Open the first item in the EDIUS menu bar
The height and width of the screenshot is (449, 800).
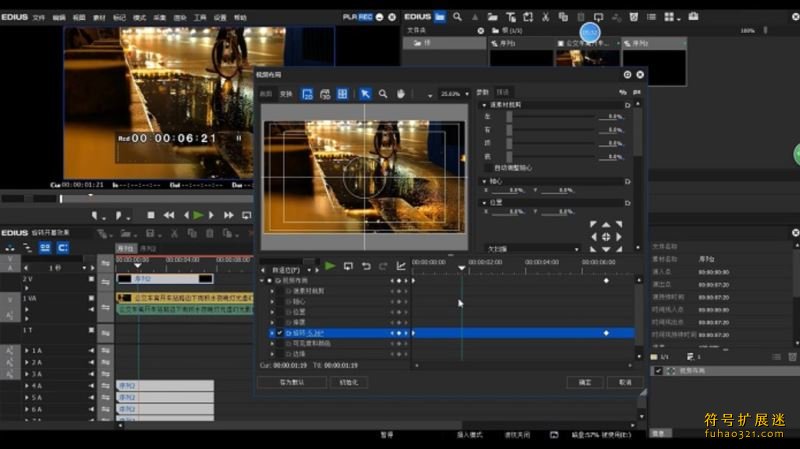pyautogui.click(x=39, y=17)
